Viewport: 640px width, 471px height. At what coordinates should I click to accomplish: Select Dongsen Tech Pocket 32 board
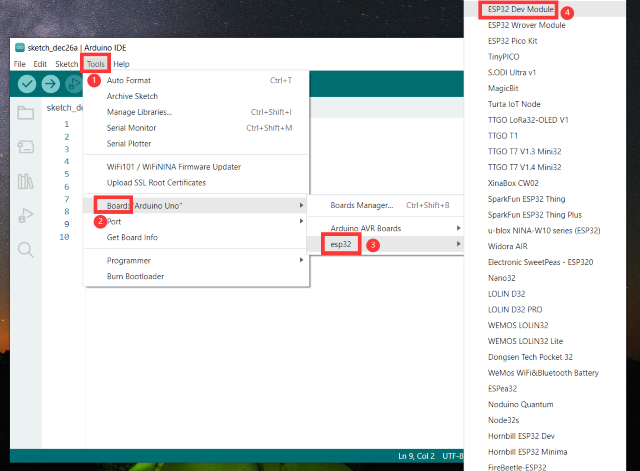pos(544,357)
